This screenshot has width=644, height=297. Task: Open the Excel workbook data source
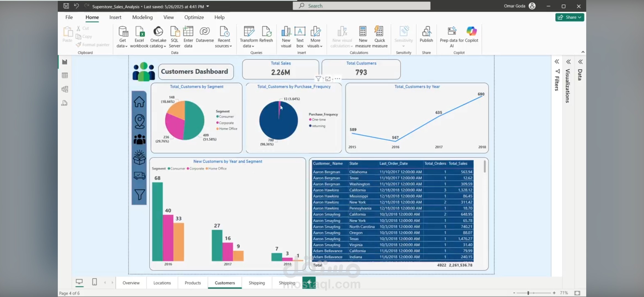tap(139, 32)
